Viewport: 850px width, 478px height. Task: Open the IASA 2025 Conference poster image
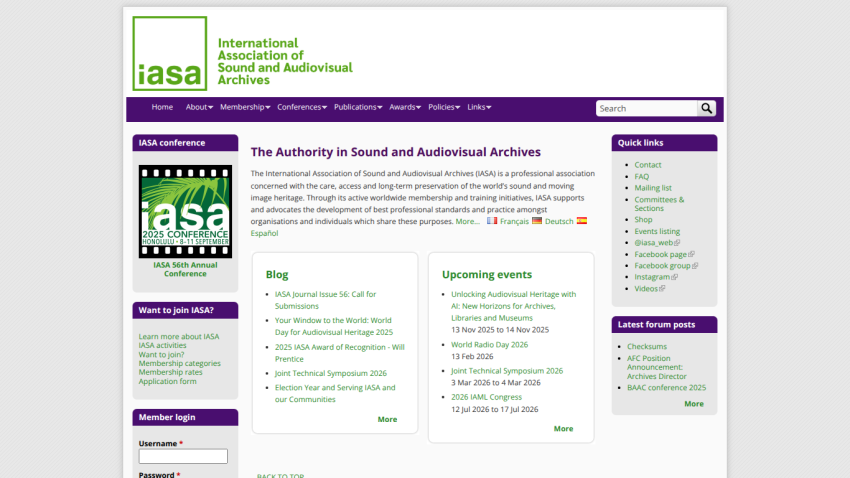click(x=185, y=211)
